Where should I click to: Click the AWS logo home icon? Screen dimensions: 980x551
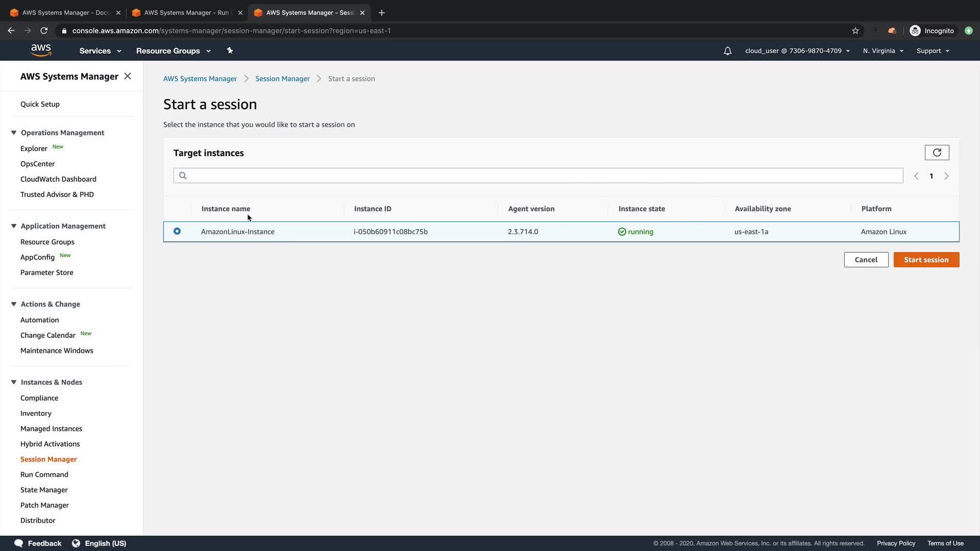(41, 51)
